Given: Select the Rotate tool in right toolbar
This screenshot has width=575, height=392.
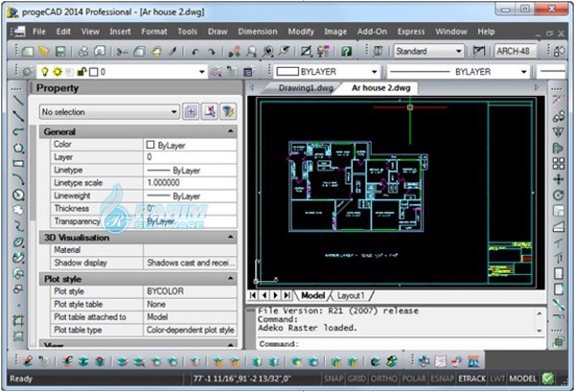Looking at the screenshot, I should [x=558, y=196].
